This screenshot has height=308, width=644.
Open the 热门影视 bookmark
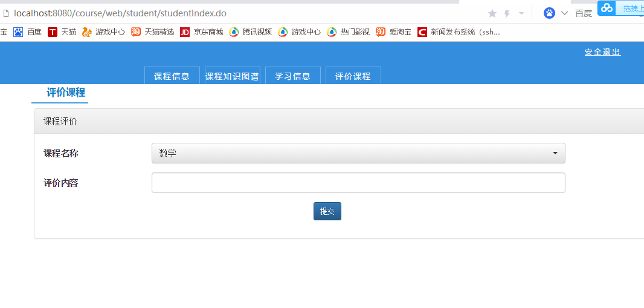(x=349, y=32)
